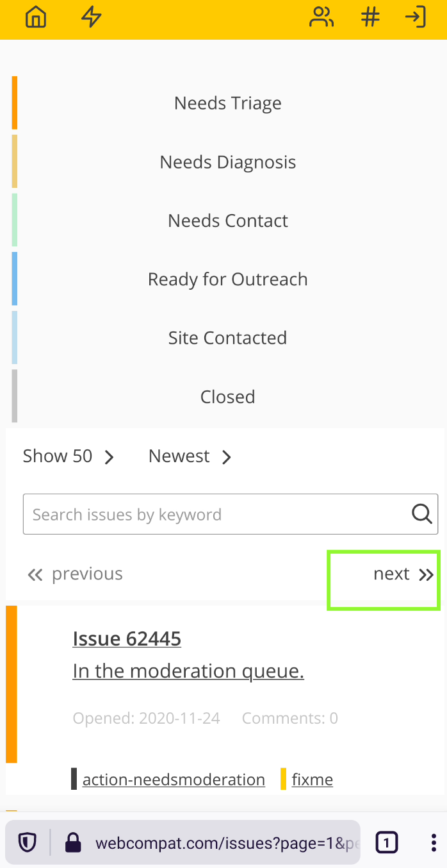Select the Needs Diagnosis category
The width and height of the screenshot is (447, 868).
click(x=227, y=162)
